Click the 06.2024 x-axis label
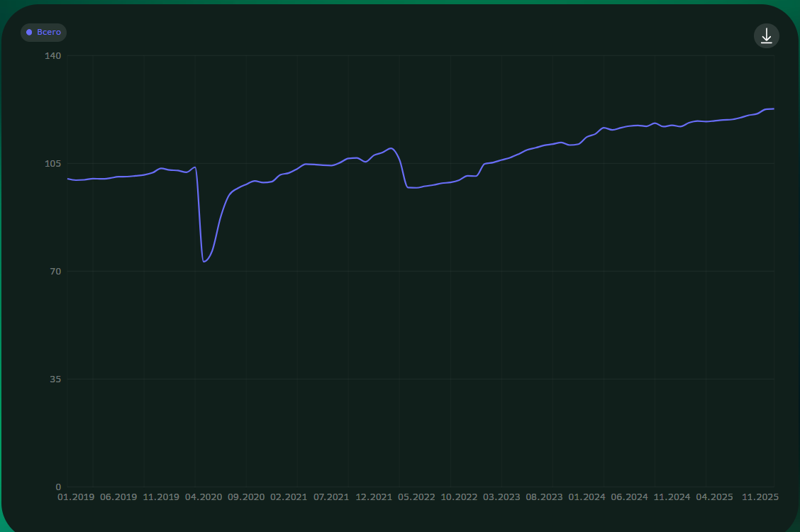Screen dimensions: 800x532 coord(630,497)
